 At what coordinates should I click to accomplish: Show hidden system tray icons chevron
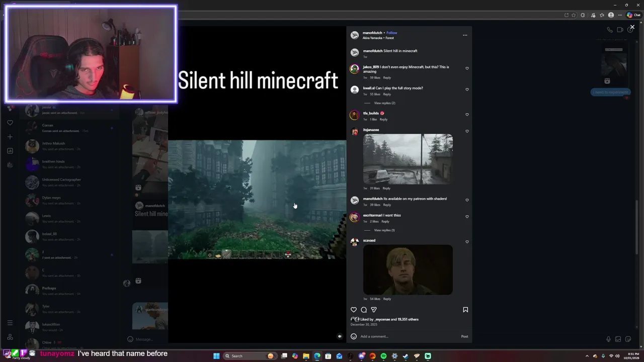587,356
